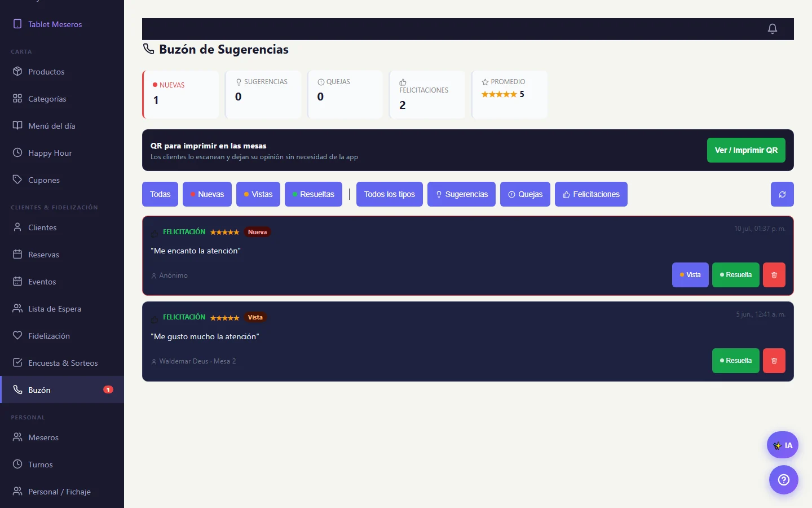Click the Productos box icon in sidebar
Screen dimensions: 812x508
[17, 72]
